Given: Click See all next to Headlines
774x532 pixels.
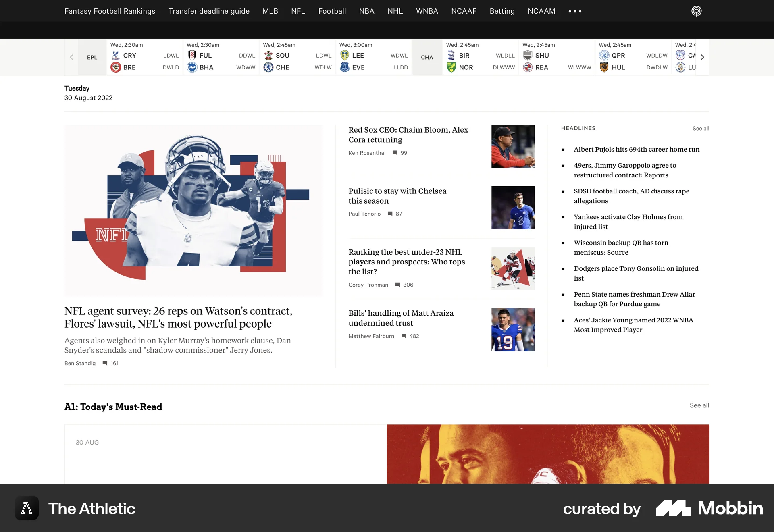Looking at the screenshot, I should [x=701, y=128].
